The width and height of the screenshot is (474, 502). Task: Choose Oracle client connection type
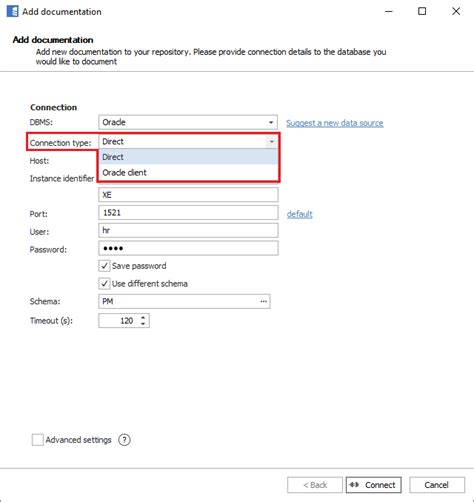point(188,173)
